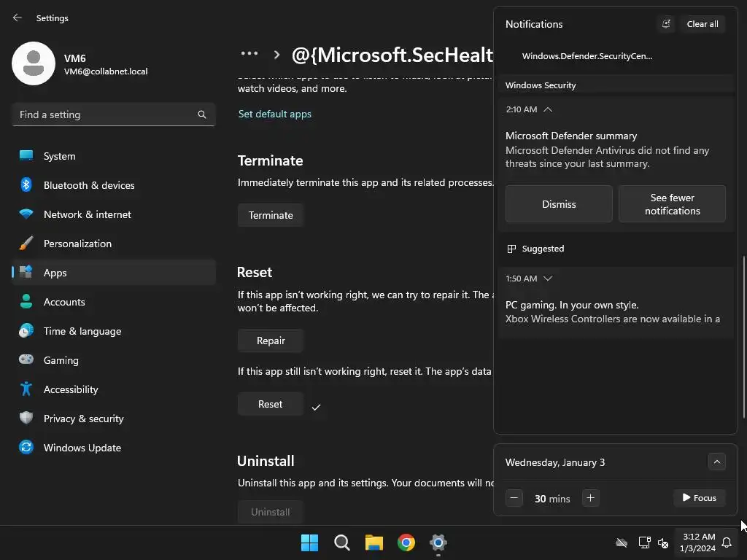The width and height of the screenshot is (747, 560).
Task: Click the grayed Uninstall button
Action: coord(271,512)
